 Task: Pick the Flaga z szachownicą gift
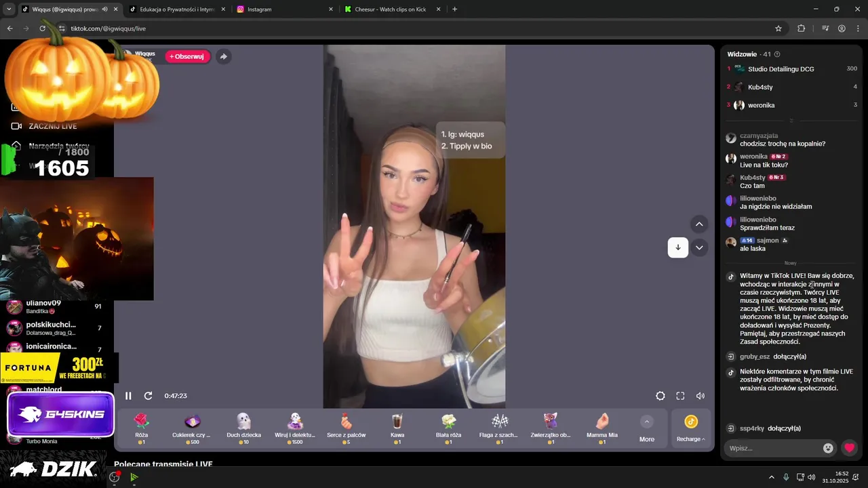[499, 428]
